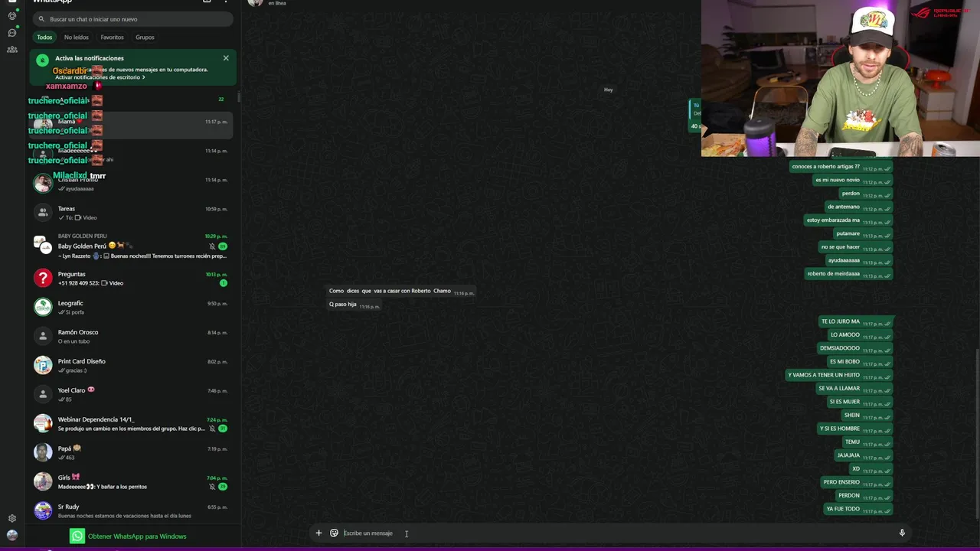Click sent message 'TE LO JURO MA'
Viewport: 980px width, 551px height.
click(856, 321)
